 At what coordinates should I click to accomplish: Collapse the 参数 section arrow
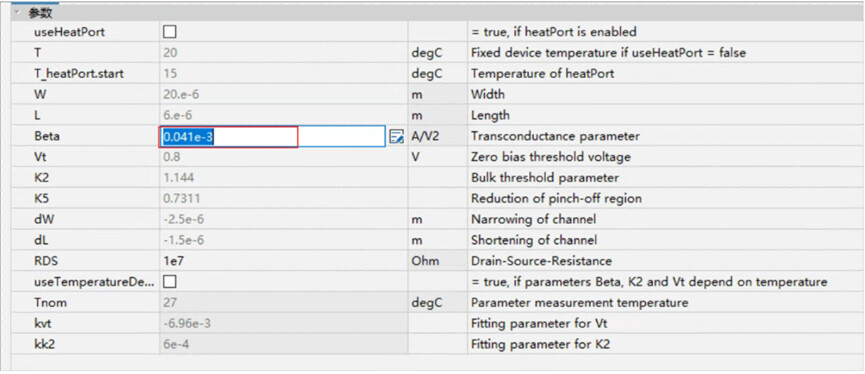point(17,13)
